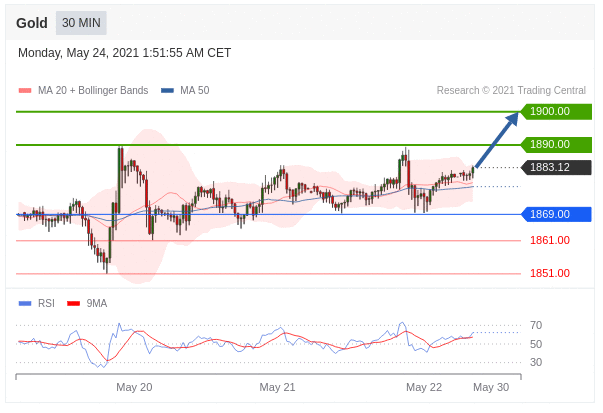Screen dimensions: 603x413
Task: Toggle the RSI legend entry
Action: coord(37,303)
